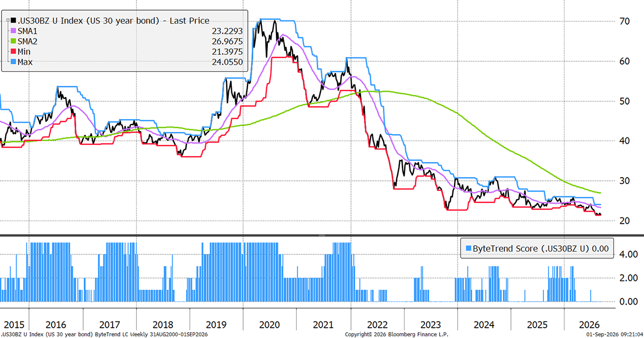Click the panel divider between price and score
This screenshot has height=338, width=644.
[x=322, y=235]
